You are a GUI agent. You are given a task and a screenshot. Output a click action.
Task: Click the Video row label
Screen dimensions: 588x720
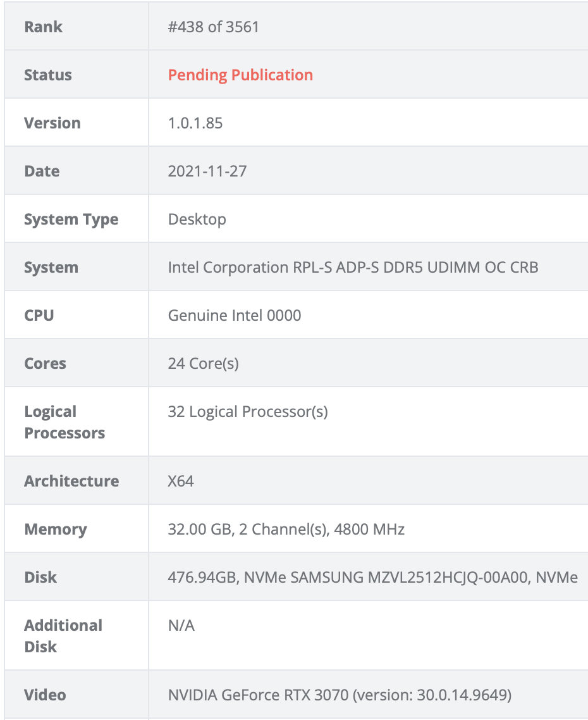(x=45, y=695)
